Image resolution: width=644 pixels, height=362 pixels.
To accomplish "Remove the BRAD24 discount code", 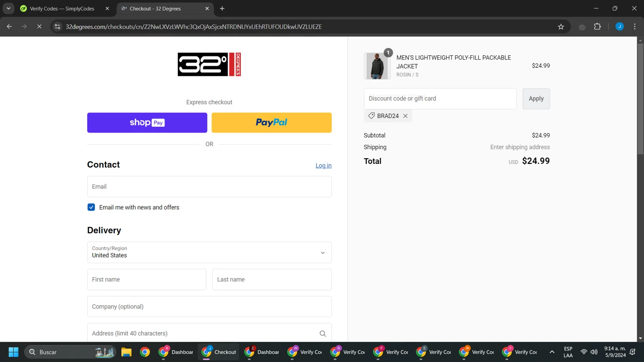I will [x=405, y=116].
